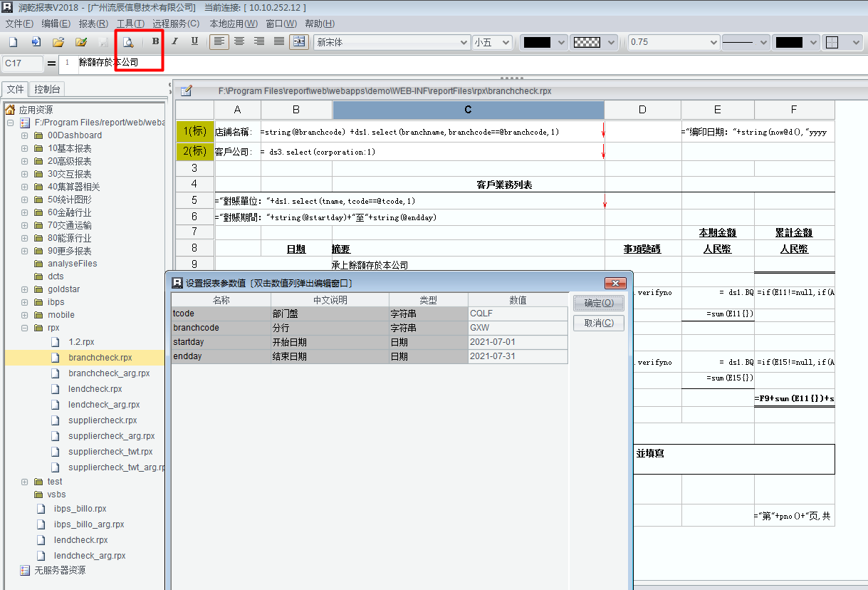Select lendcheck.rpx under rpx folder
This screenshot has width=868, height=590.
95,389
